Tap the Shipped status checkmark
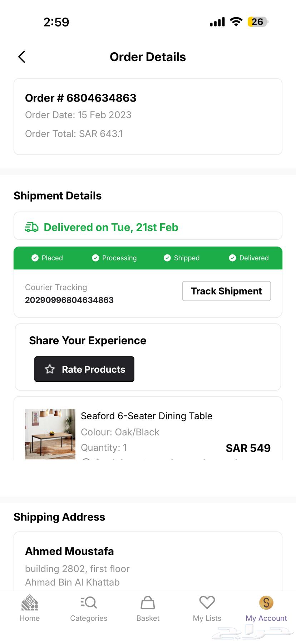 click(x=167, y=258)
